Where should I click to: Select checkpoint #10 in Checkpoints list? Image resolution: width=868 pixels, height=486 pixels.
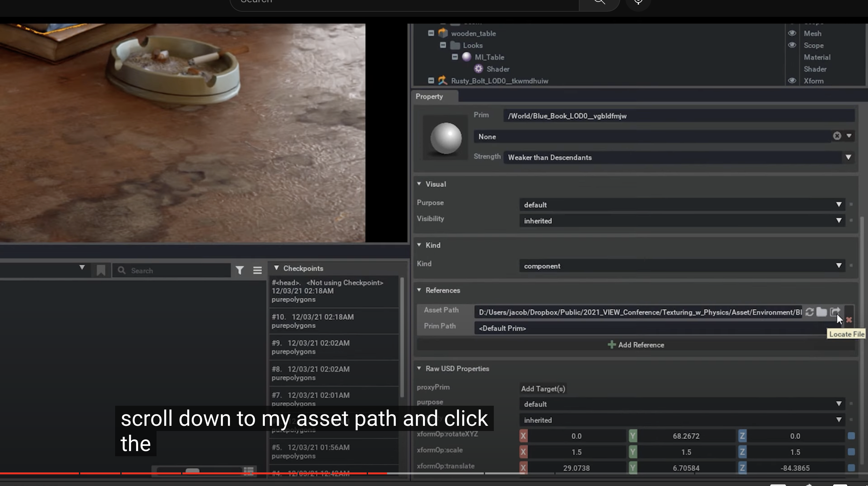[x=334, y=321]
